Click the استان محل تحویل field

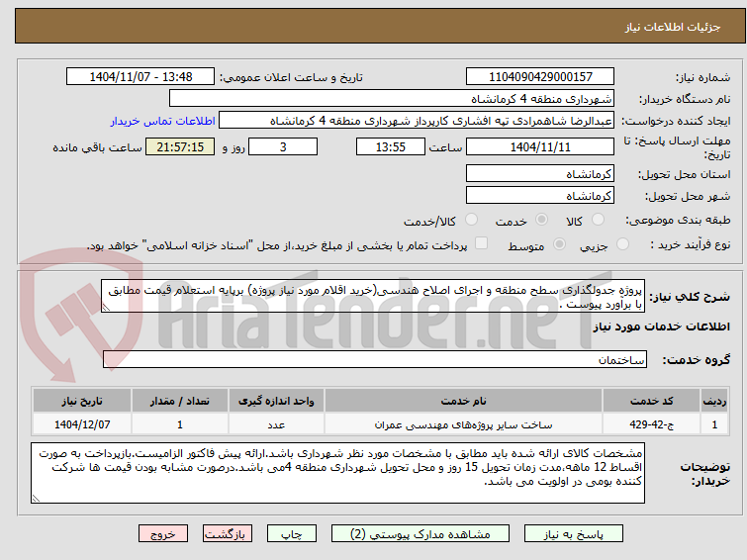(540, 174)
